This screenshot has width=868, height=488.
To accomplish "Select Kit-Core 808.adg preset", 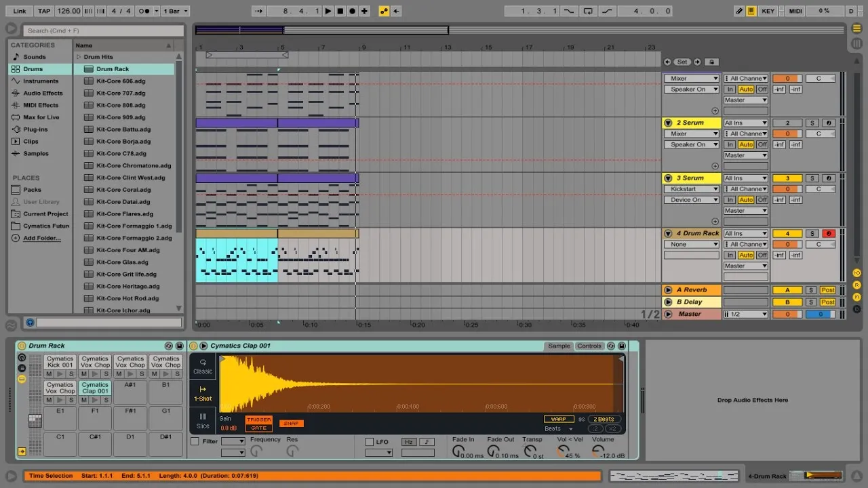I will pos(121,105).
